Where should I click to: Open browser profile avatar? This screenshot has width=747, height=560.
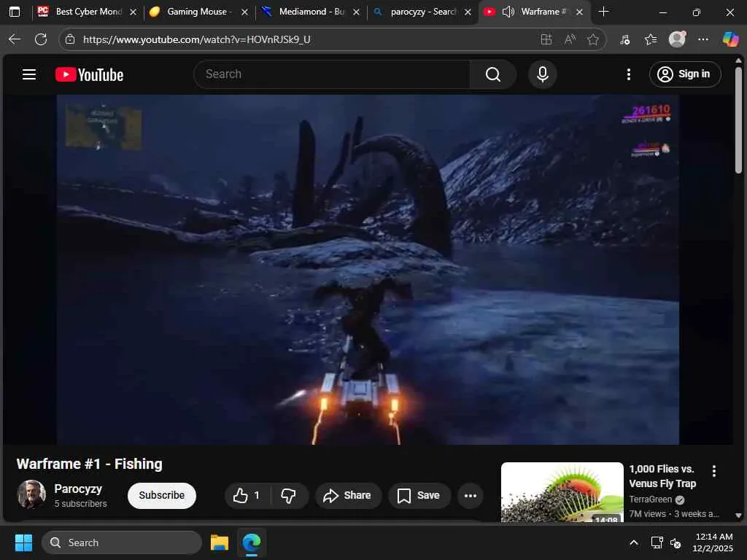coord(677,39)
